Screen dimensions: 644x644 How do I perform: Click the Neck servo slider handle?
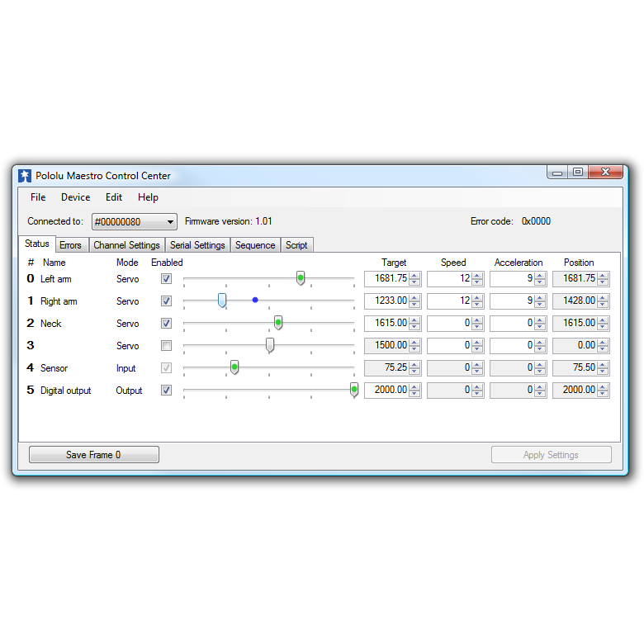[278, 323]
